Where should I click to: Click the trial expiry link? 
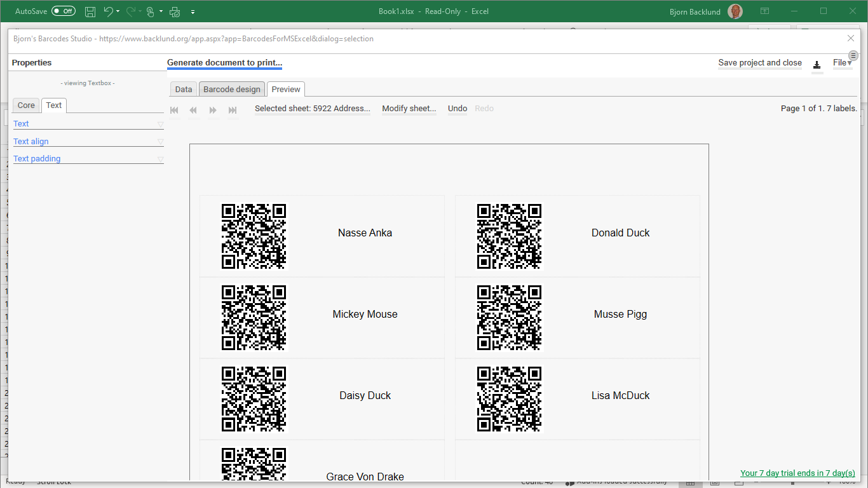[797, 473]
